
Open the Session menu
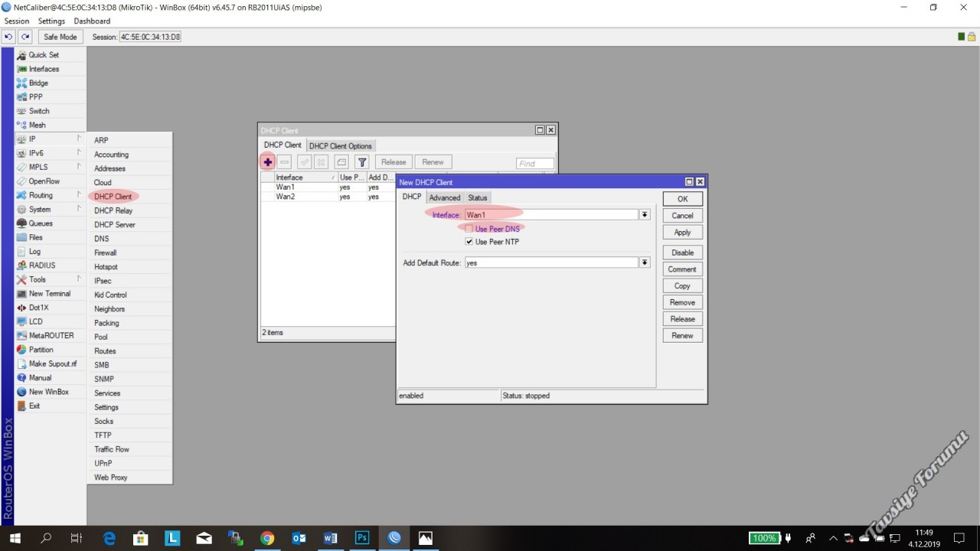tap(17, 21)
